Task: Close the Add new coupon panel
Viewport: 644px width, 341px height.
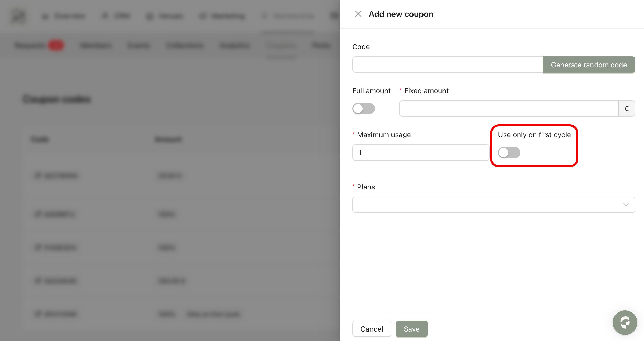Action: (358, 14)
